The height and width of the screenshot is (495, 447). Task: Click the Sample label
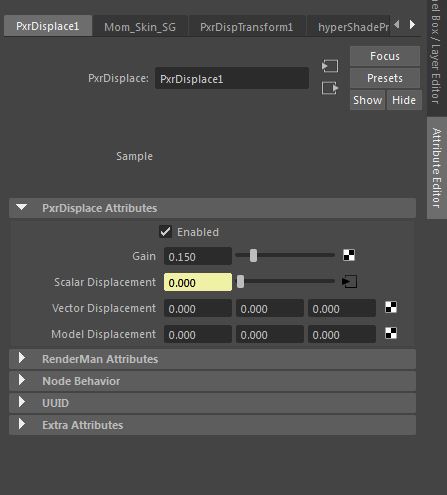coord(134,156)
